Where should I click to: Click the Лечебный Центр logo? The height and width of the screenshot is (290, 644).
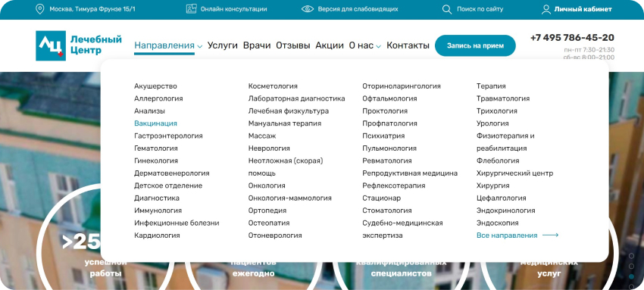coord(79,45)
